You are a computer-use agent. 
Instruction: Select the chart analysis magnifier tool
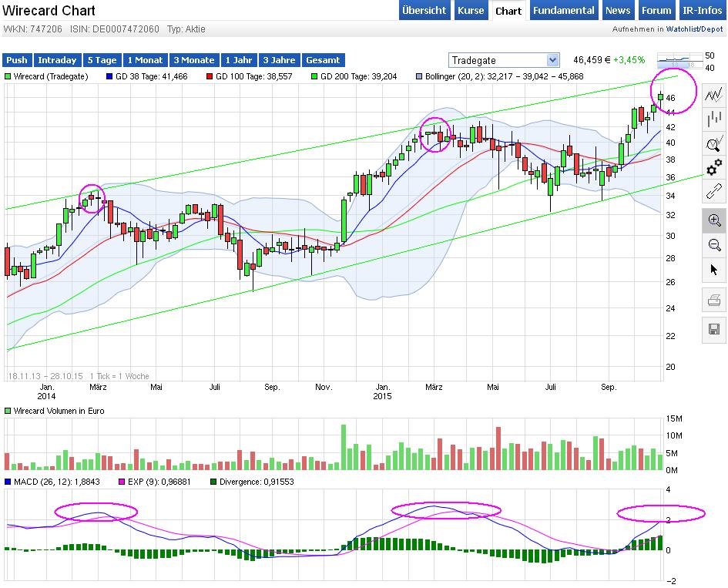point(714,143)
